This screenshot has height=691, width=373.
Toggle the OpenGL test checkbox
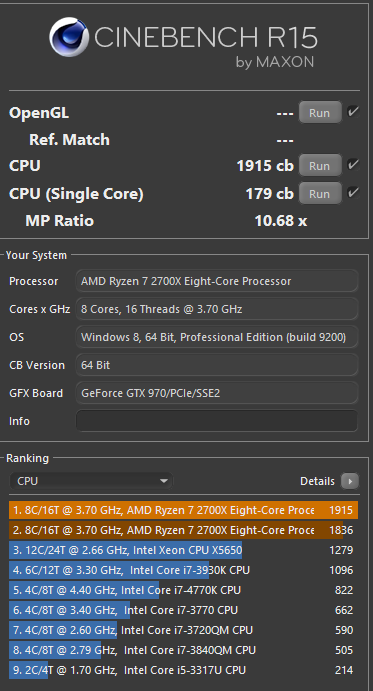(353, 111)
